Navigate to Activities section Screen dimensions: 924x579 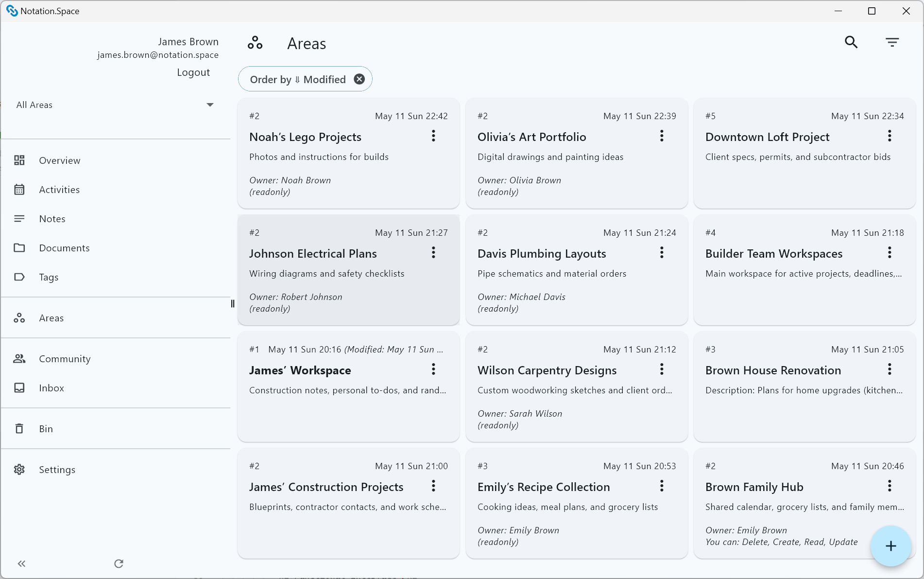tap(59, 190)
